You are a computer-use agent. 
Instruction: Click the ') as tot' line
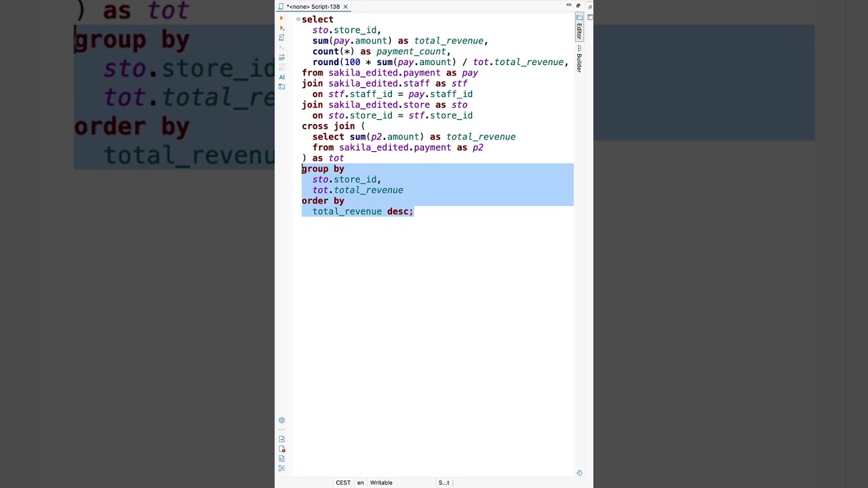[323, 158]
